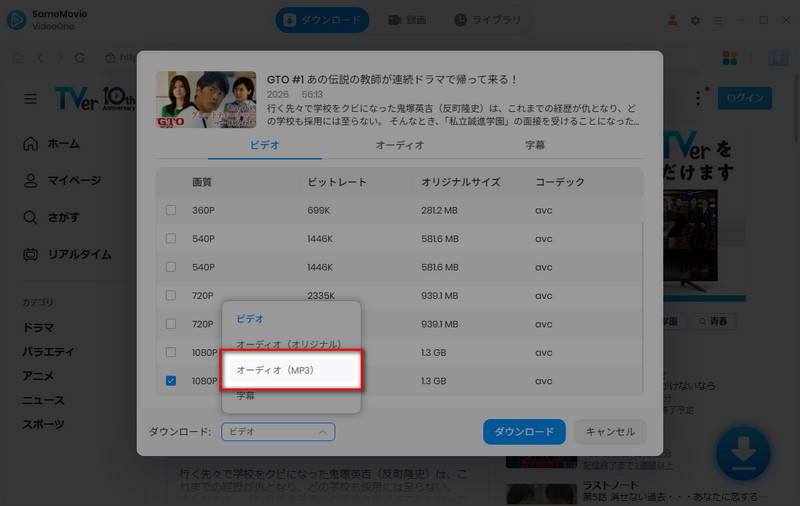Check the unchecked 1080P row checkbox
This screenshot has height=506, width=800.
[x=171, y=352]
